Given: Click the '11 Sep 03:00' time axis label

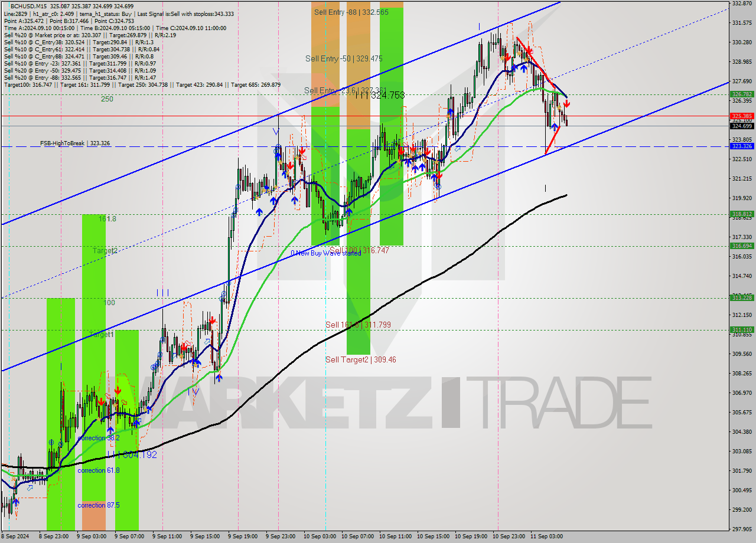Looking at the screenshot, I should (546, 537).
